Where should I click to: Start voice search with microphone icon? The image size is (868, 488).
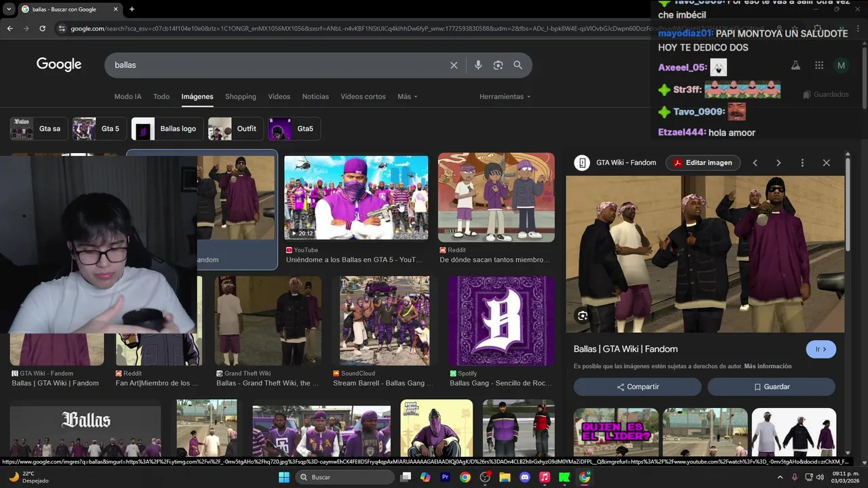coord(478,65)
